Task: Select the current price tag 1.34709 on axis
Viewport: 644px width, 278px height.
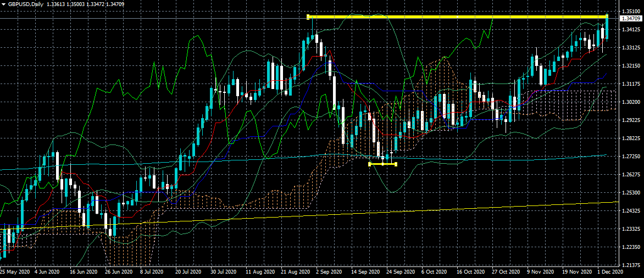Action: pos(631,19)
